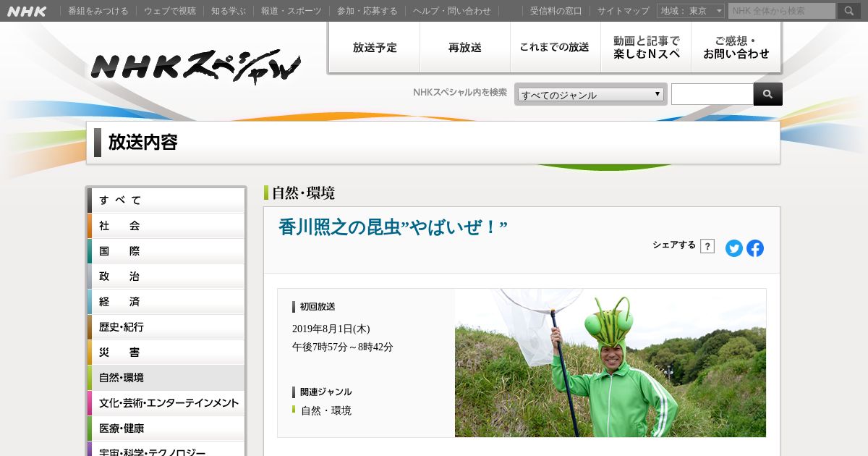The image size is (868, 456).
Task: Open 番組をみつける in the top menu
Action: [x=98, y=11]
